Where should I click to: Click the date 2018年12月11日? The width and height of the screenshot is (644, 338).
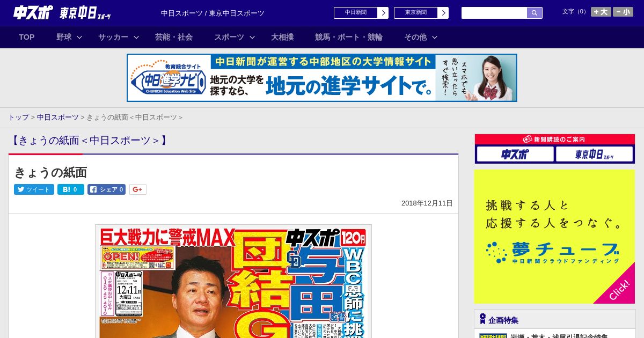427,203
